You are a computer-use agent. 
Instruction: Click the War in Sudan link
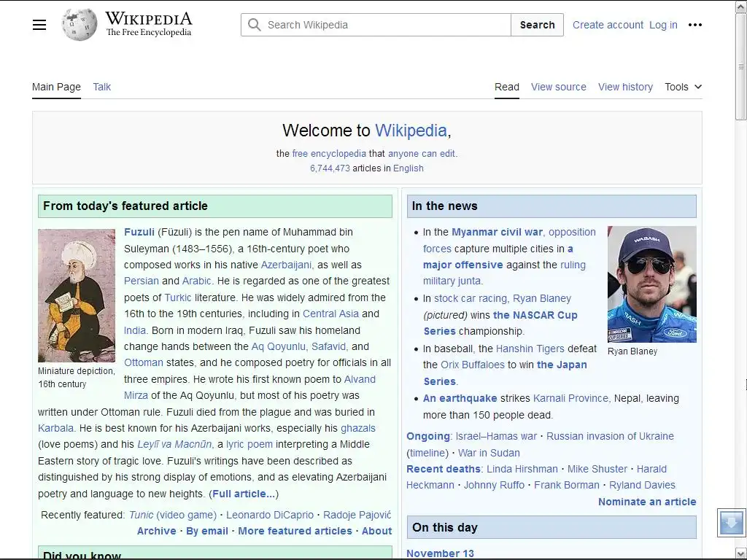pyautogui.click(x=489, y=453)
